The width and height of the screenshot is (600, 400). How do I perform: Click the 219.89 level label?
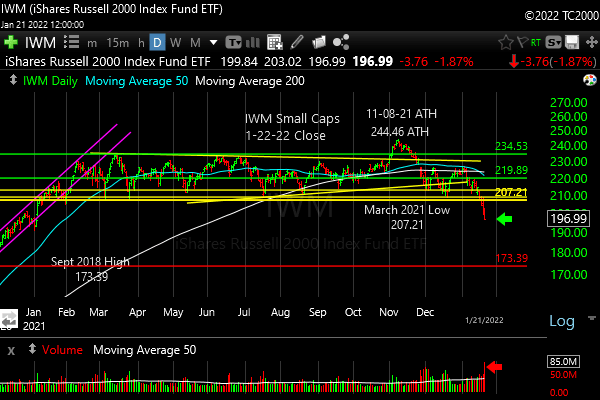click(511, 170)
